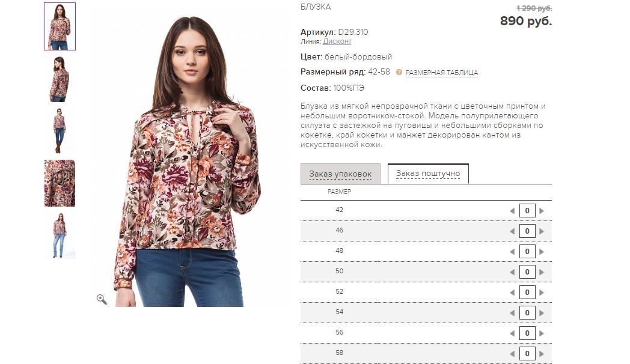View the fabric print close-up thumbnail

[x=60, y=183]
